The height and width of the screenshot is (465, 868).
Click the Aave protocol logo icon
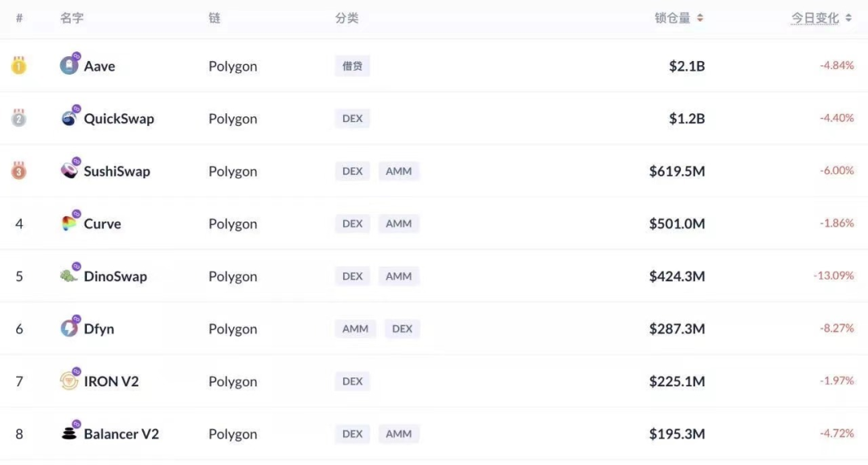coord(68,65)
